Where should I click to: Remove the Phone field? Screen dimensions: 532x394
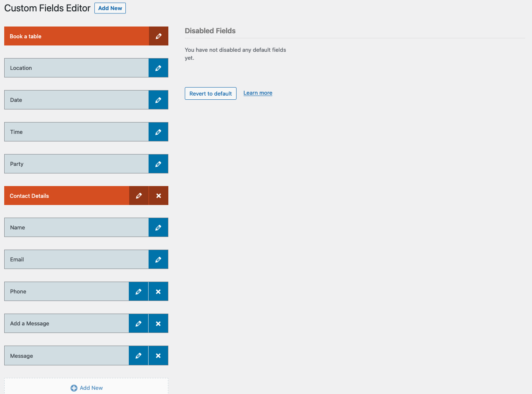(x=158, y=291)
